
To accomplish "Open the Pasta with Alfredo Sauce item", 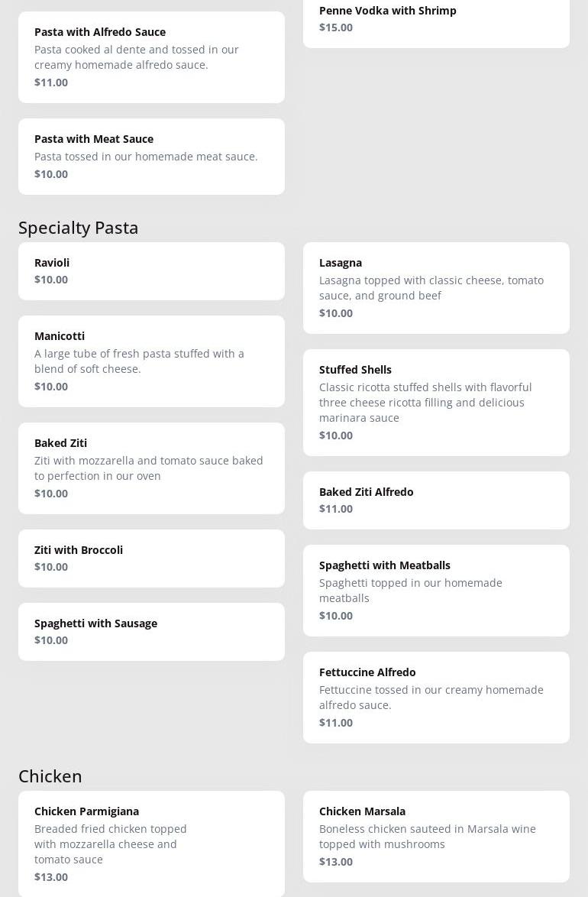I will 151,57.
